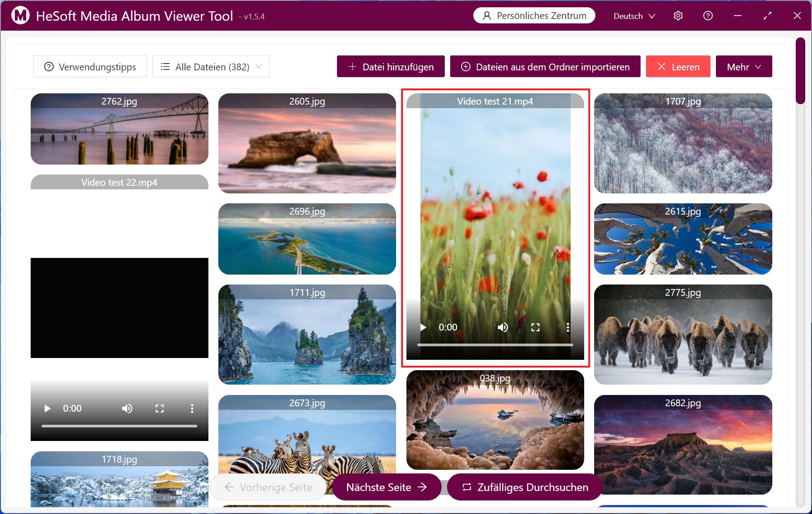Open the 1707.jpg snowy forest thumbnail
Image resolution: width=812 pixels, height=514 pixels.
(683, 143)
